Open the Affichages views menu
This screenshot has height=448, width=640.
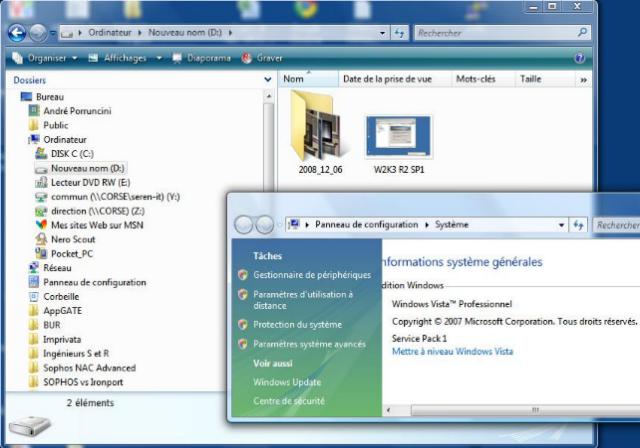coord(118,58)
